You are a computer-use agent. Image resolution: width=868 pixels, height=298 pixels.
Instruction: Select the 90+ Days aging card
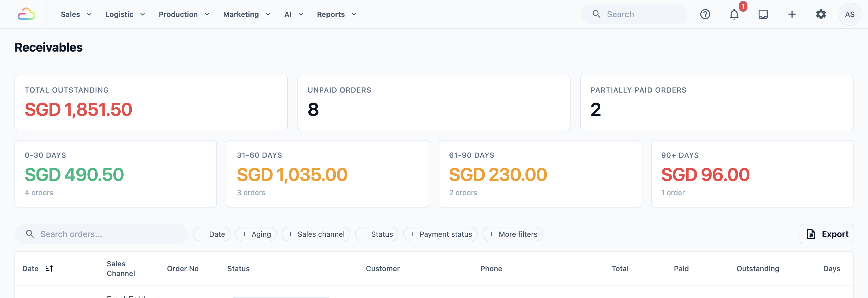coord(752,174)
